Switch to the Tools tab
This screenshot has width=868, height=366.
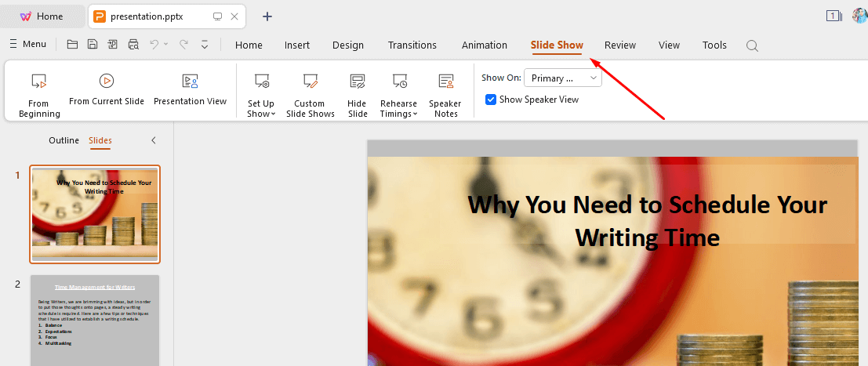(x=714, y=45)
